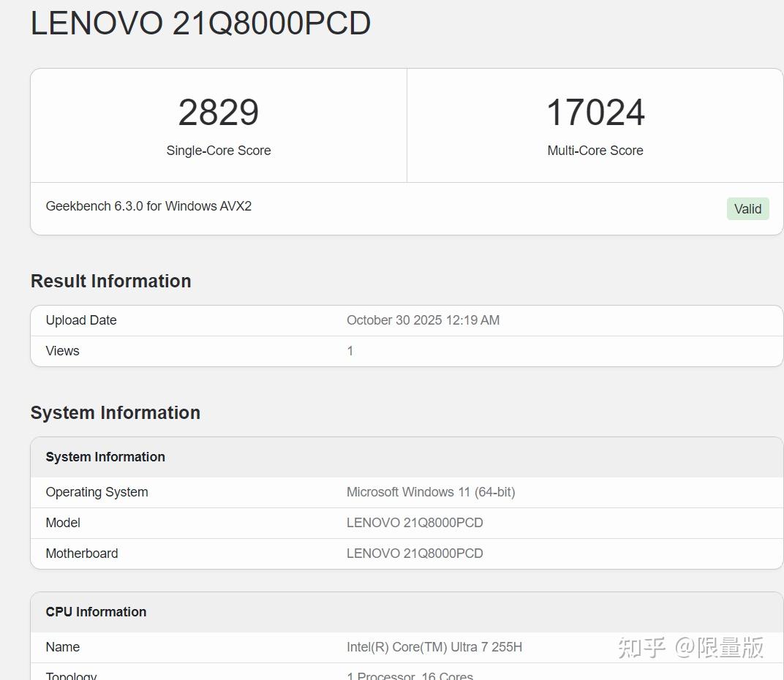
Task: Click the Single-Core Score label
Action: point(219,151)
